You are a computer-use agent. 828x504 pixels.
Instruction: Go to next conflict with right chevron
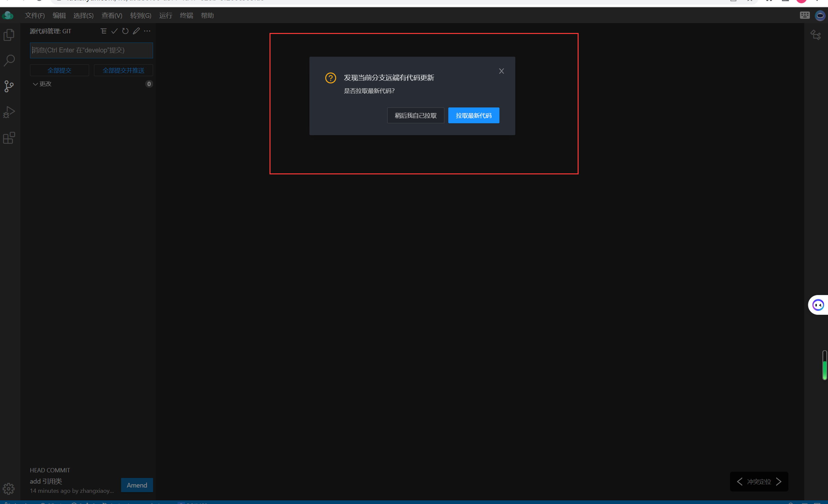tap(779, 482)
